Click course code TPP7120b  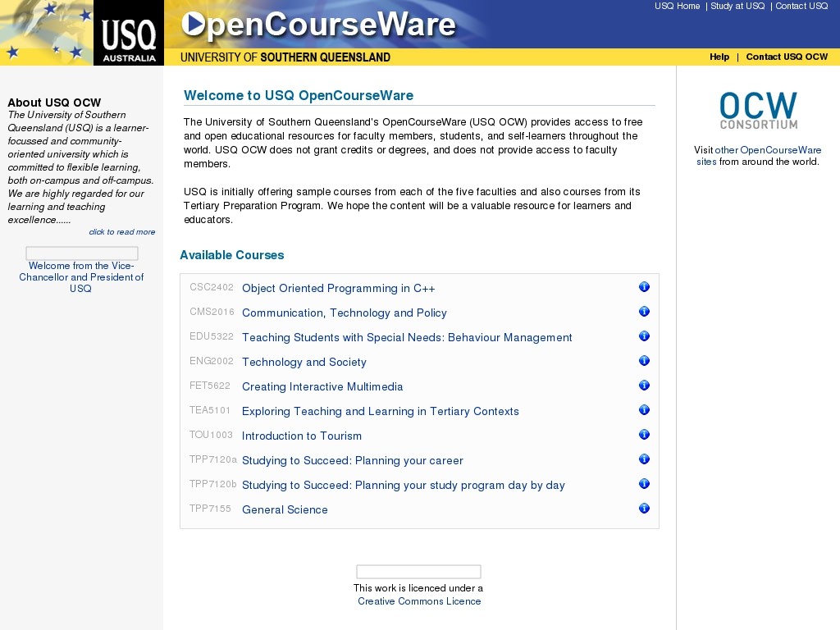213,484
